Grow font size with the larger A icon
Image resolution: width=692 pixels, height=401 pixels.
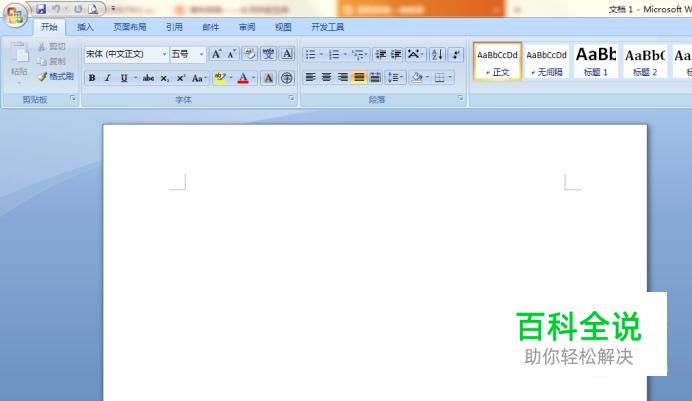[x=216, y=54]
